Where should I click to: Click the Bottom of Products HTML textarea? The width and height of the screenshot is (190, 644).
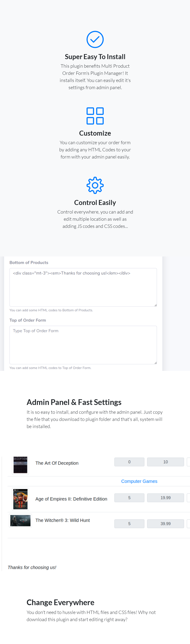83,287
